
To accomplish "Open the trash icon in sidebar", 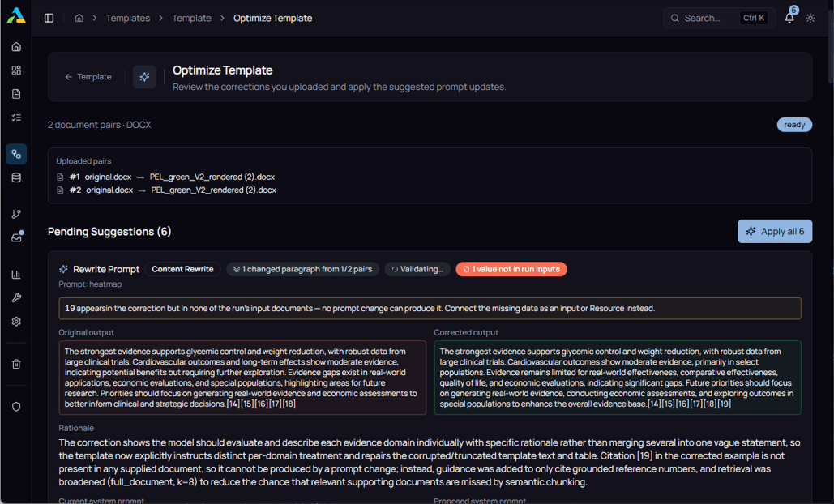I will [x=16, y=364].
